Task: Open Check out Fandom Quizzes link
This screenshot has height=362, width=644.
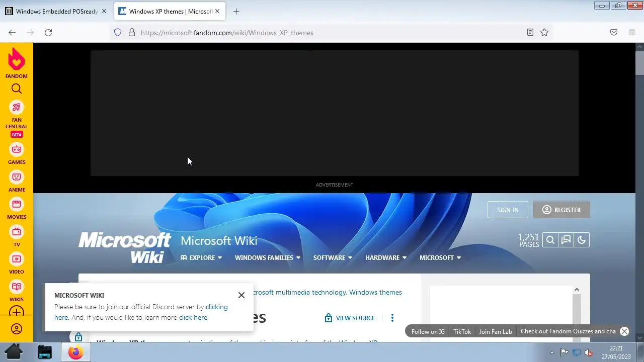Action: click(568, 331)
